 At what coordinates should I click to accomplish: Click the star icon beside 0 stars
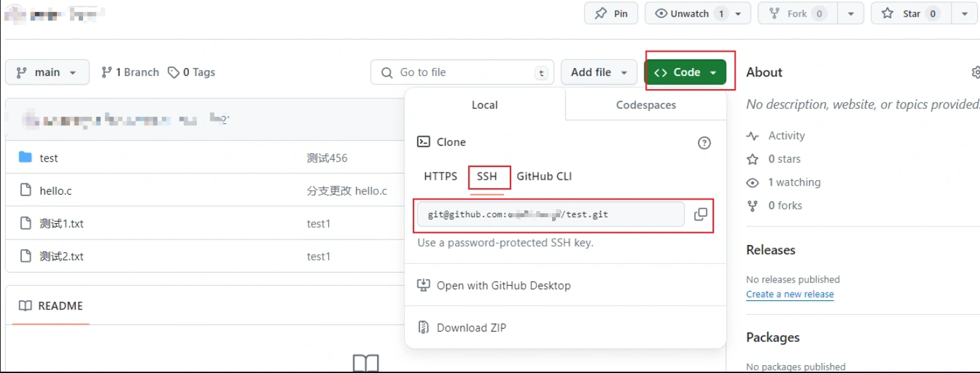click(x=752, y=159)
